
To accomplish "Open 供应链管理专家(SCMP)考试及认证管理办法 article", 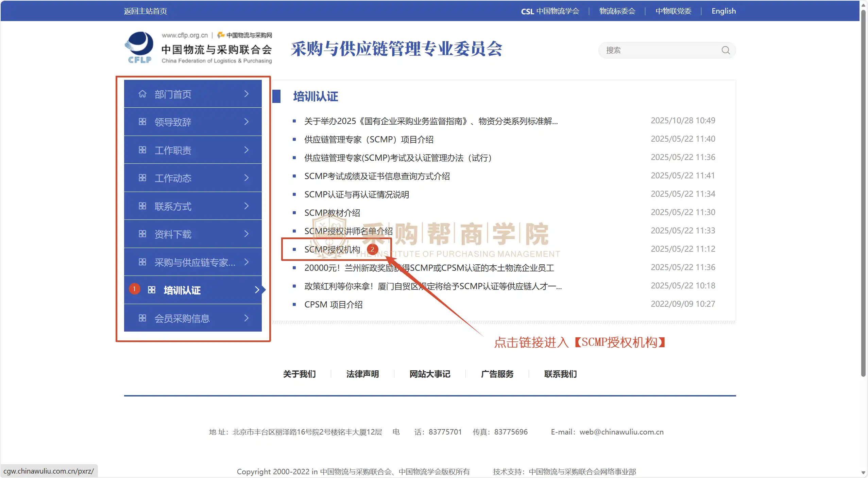I will pyautogui.click(x=398, y=158).
